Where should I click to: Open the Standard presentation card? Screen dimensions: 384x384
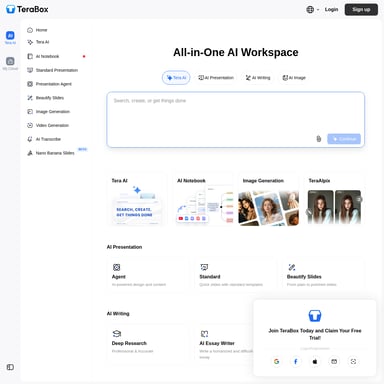pyautogui.click(x=235, y=275)
